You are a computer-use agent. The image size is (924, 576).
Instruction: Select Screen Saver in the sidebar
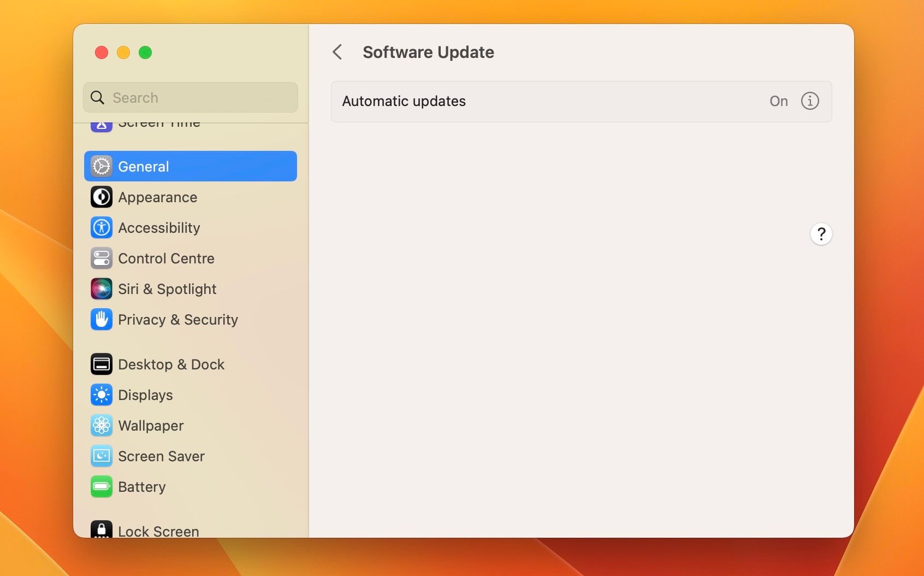click(x=161, y=456)
